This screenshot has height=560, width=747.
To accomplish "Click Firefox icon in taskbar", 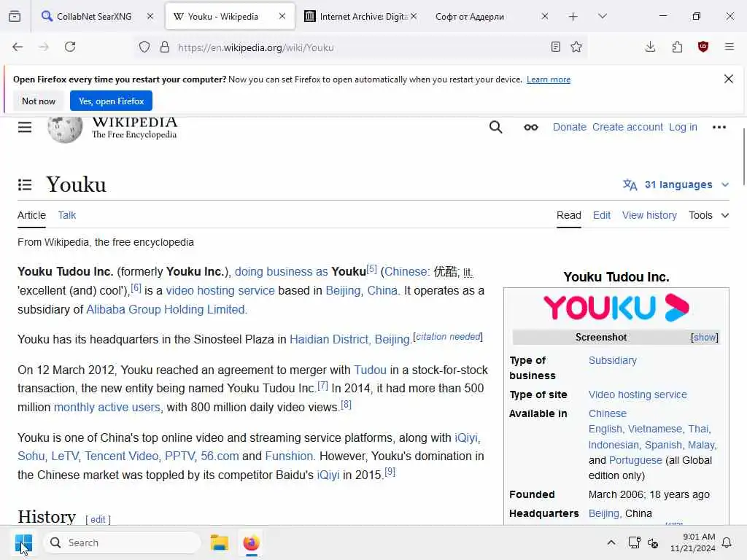I will point(251,542).
